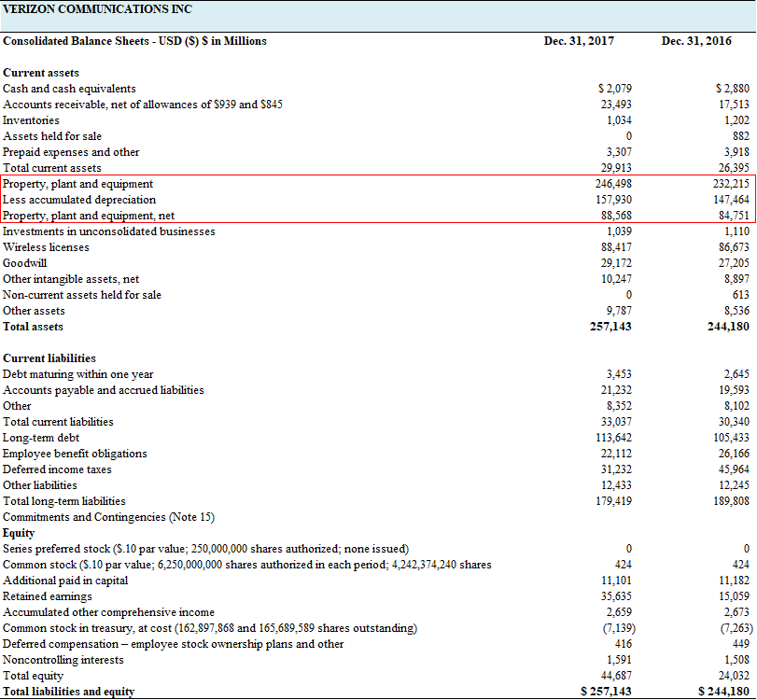Screen dimensions: 757x700
Task: Select total current assets value '26,395'
Action: [735, 169]
